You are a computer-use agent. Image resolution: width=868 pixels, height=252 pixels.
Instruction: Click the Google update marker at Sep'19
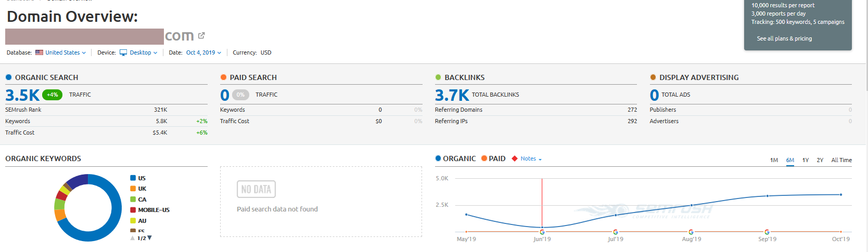coord(767,232)
